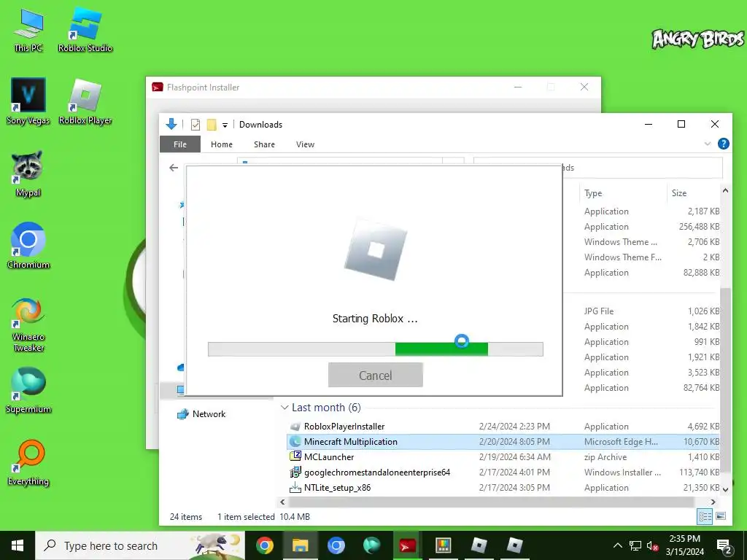Click the scroll right arrow in file list
Viewport: 747px width, 560px height.
click(713, 502)
